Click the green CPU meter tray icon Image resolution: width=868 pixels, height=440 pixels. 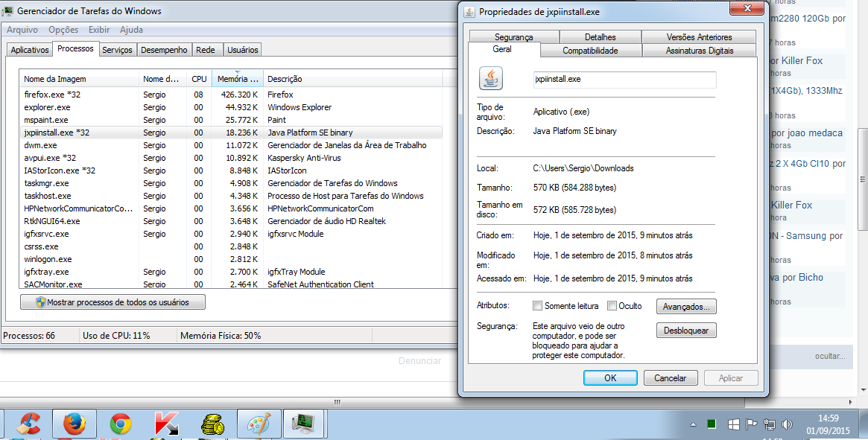coord(712,424)
